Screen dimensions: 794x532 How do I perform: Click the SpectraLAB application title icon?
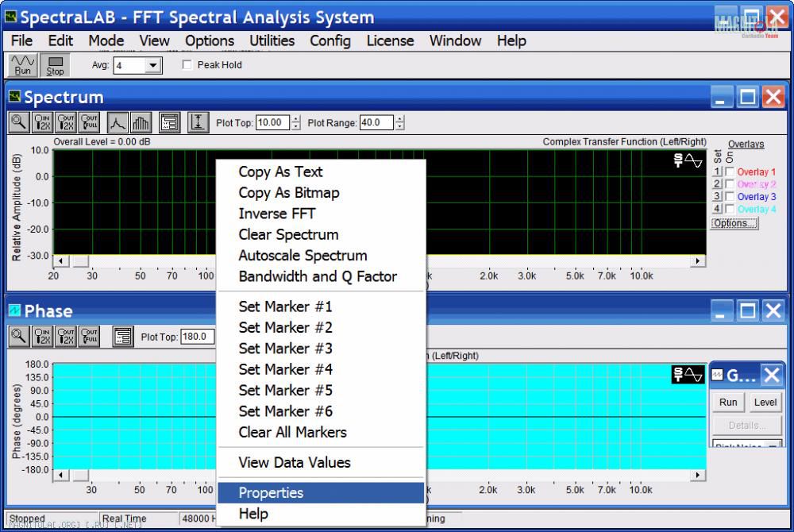[10, 17]
